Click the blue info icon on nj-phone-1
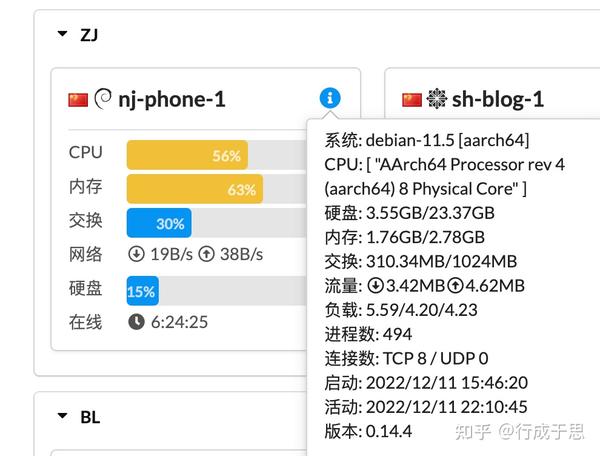Viewport: 600px width, 456px height. (x=330, y=98)
